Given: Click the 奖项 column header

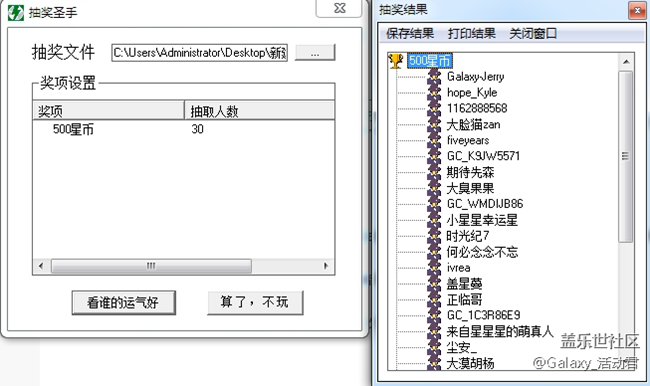Looking at the screenshot, I should [109, 111].
